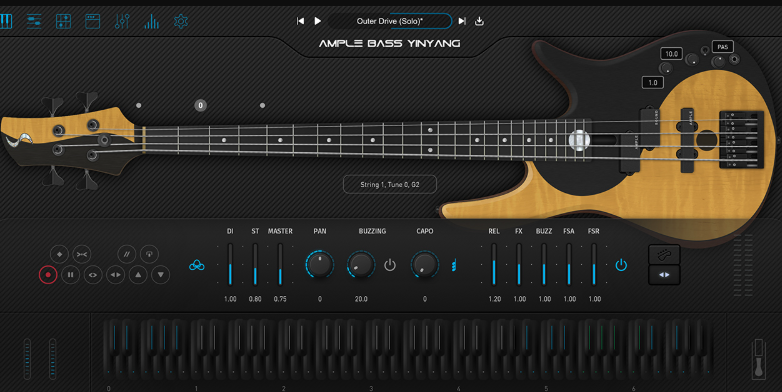This screenshot has width=782, height=392.
Task: Click the cloud upload round button
Action: pyautogui.click(x=149, y=254)
